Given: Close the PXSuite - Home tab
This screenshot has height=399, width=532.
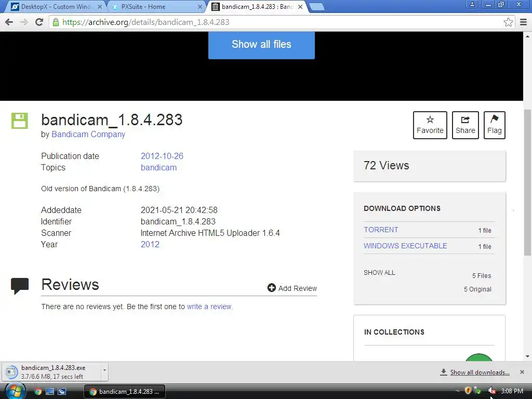Looking at the screenshot, I should pyautogui.click(x=200, y=6).
